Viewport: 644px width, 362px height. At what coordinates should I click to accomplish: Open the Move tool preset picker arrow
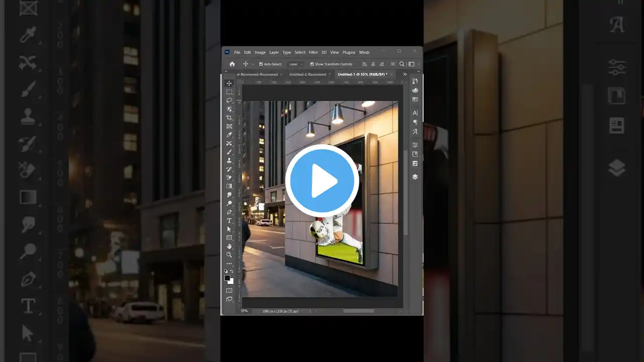252,64
